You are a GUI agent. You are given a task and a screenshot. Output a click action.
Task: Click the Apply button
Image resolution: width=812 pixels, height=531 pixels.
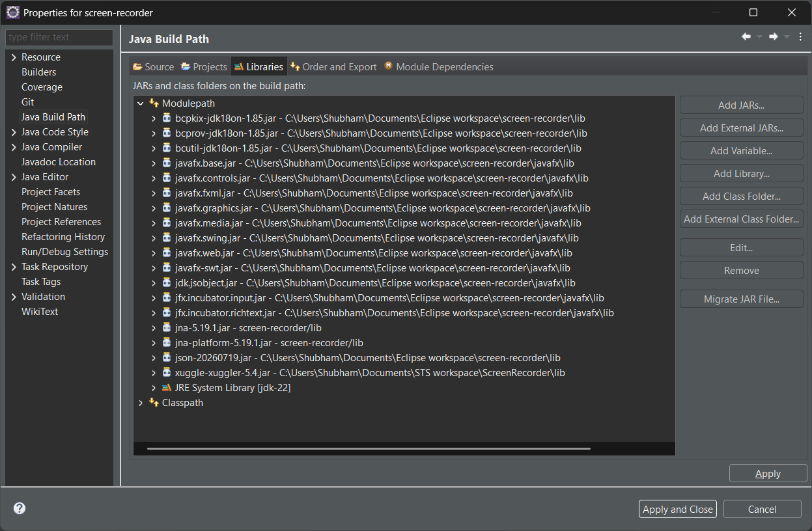(768, 474)
